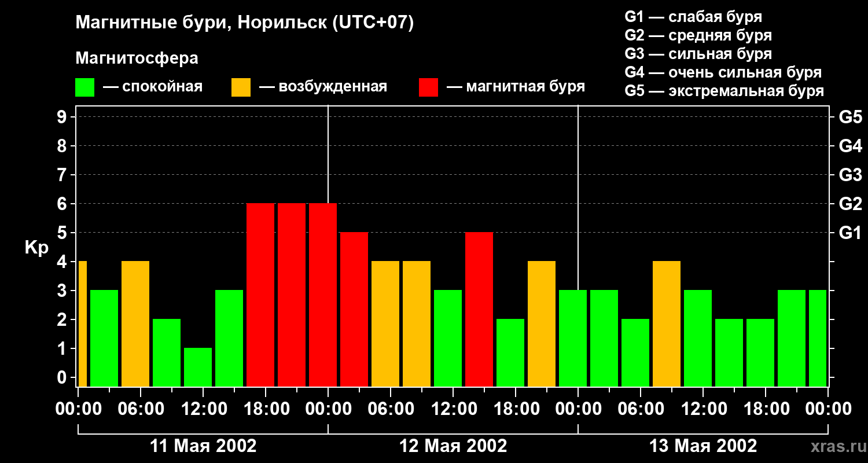868x463 pixels.
Task: Click the 'G3 — сильная буря' legend line
Action: coord(698,53)
